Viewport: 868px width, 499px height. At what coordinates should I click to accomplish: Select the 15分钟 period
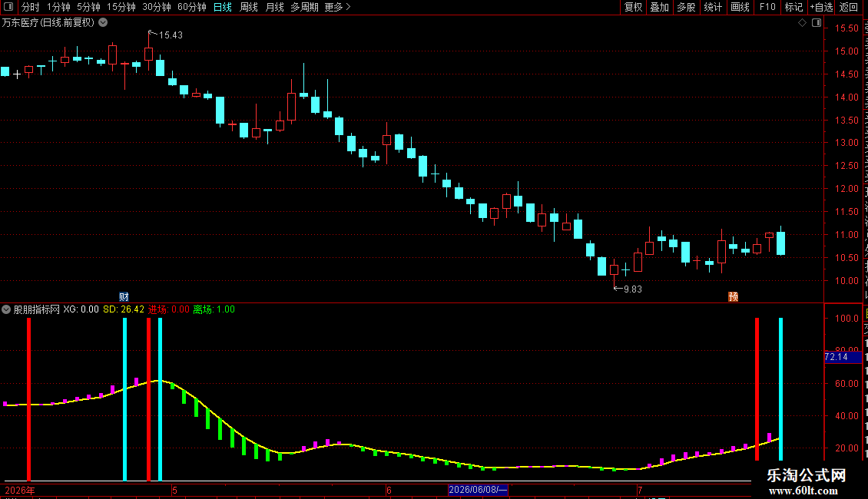coord(121,7)
